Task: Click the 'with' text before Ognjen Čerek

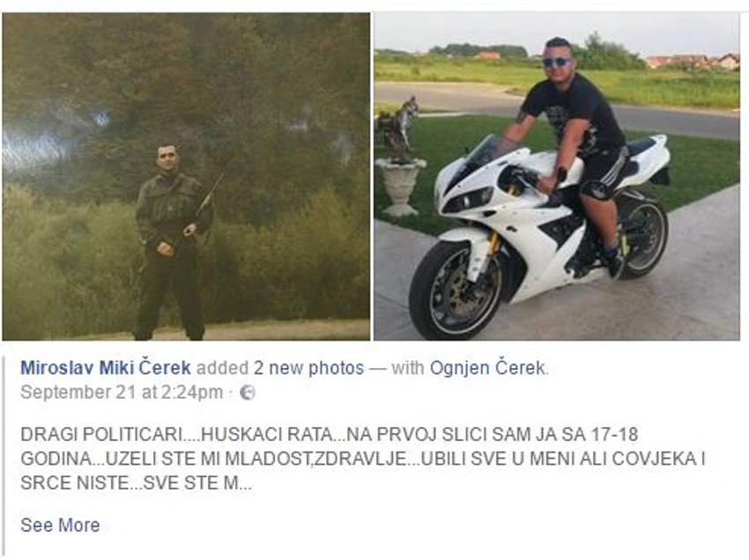Action: pos(407,367)
